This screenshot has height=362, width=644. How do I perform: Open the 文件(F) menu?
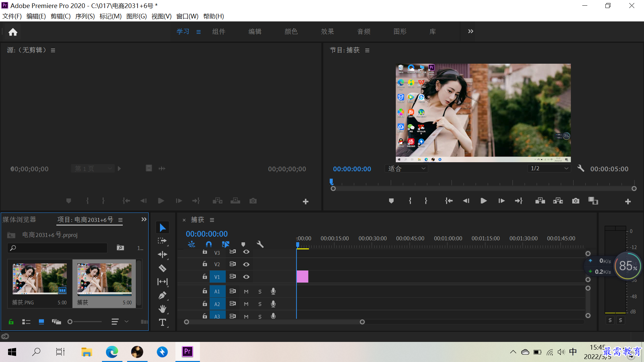(12, 16)
